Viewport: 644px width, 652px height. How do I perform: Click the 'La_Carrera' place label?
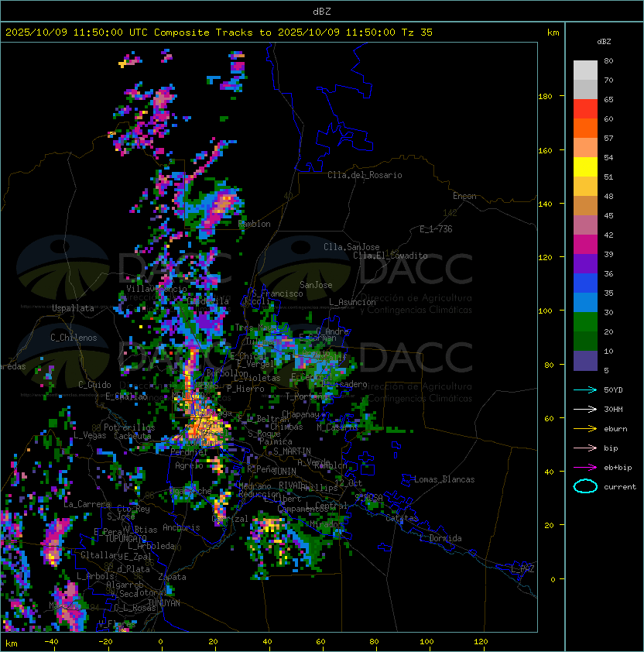(87, 504)
